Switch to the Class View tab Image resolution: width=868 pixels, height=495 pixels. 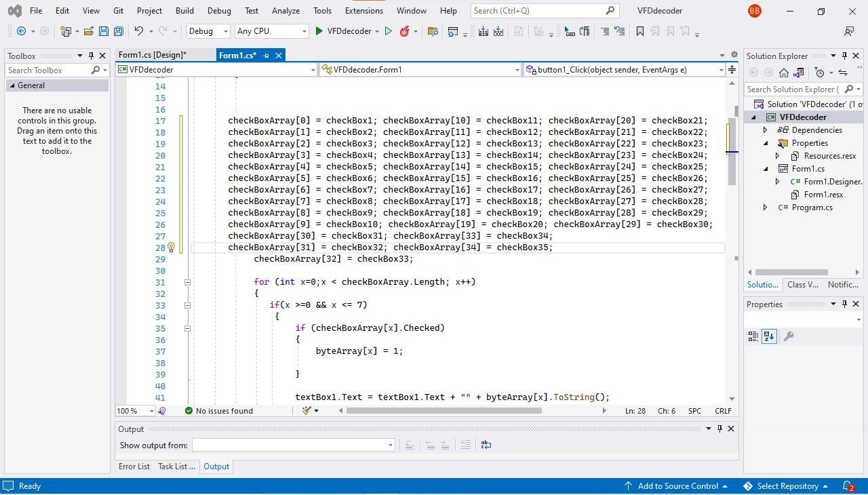pyautogui.click(x=803, y=285)
